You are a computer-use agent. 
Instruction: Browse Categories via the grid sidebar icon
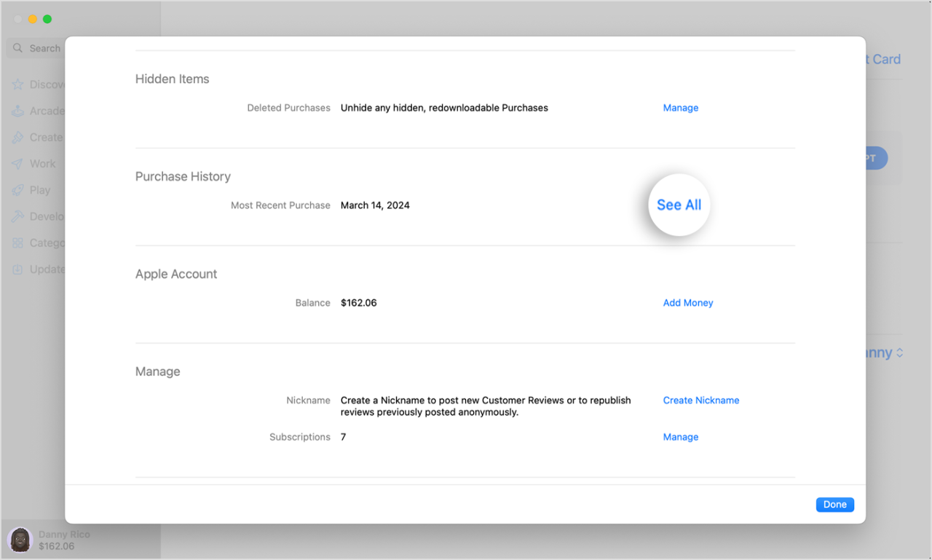pos(17,242)
